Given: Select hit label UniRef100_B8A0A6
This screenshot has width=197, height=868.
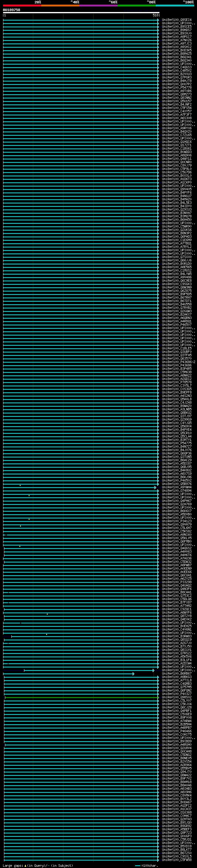Looking at the screenshot, I should point(177,785).
